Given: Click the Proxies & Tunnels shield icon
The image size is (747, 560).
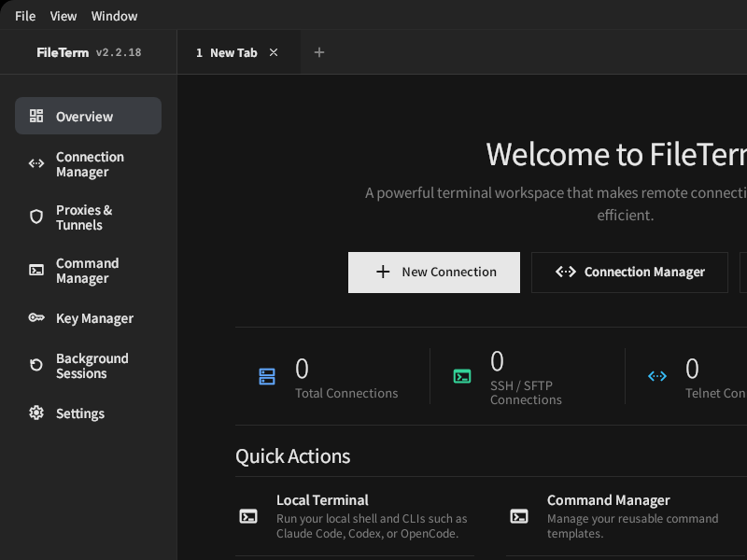Looking at the screenshot, I should click(x=36, y=217).
